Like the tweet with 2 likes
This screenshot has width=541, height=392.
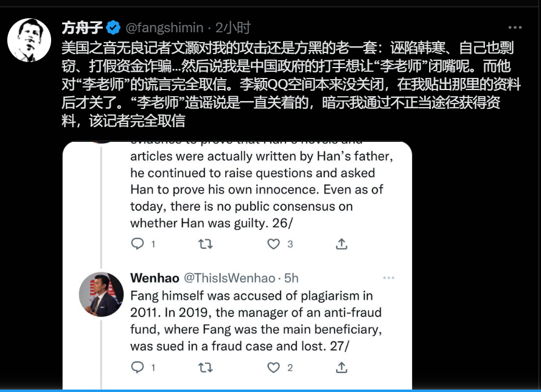(x=274, y=367)
